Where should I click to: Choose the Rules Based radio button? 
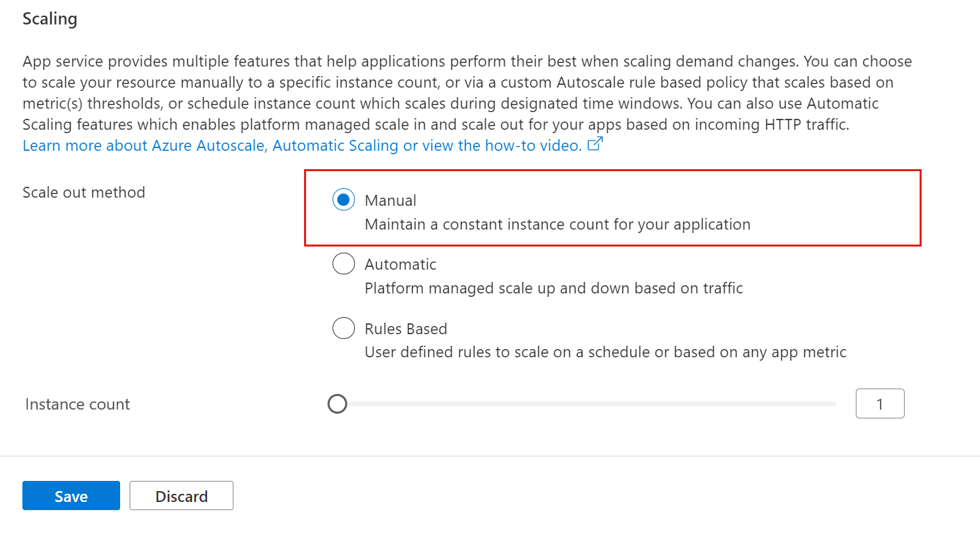(x=343, y=329)
